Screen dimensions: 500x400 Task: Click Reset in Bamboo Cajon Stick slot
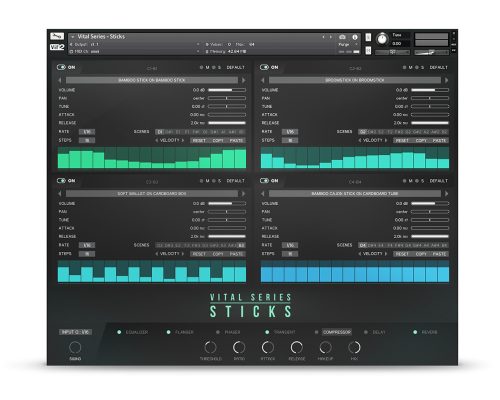(x=402, y=254)
